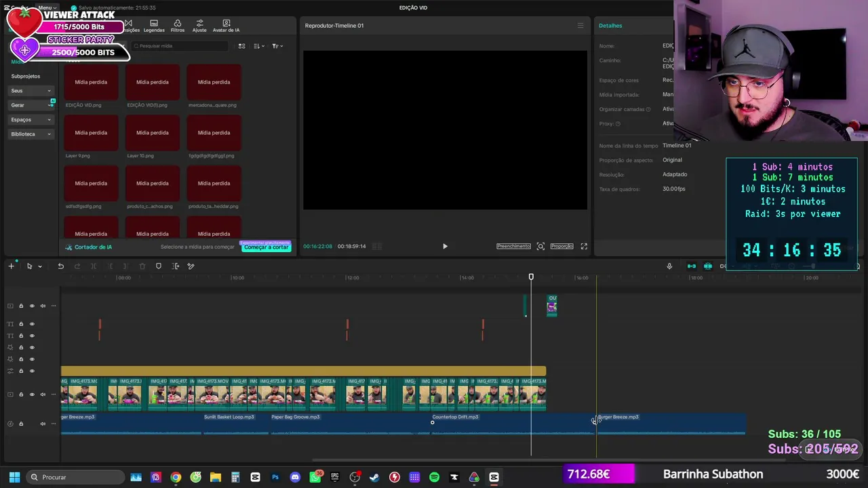Screen dimensions: 868x488
Task: Toggle the main track magnet icon
Action: click(691, 266)
